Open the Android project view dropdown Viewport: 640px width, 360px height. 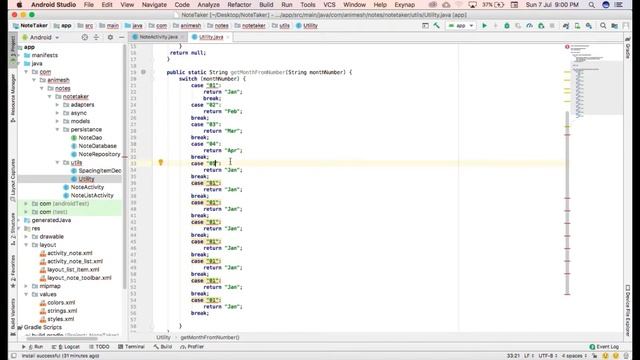coord(41,37)
